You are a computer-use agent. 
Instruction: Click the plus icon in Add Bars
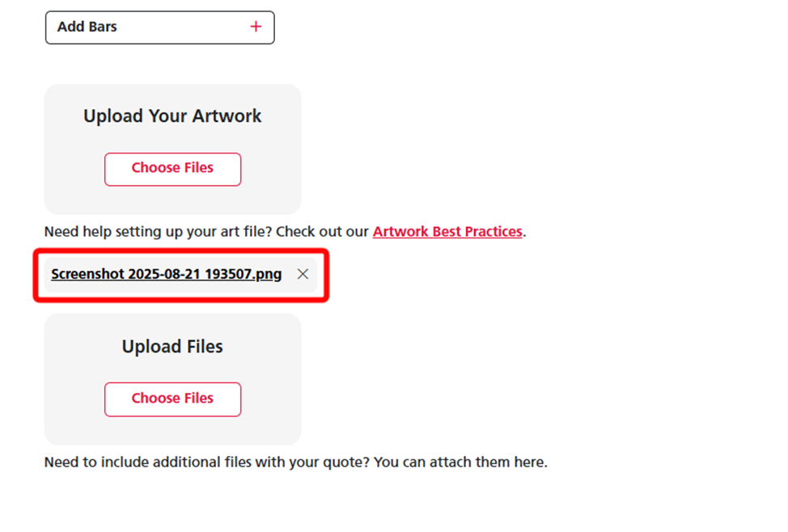coord(256,27)
